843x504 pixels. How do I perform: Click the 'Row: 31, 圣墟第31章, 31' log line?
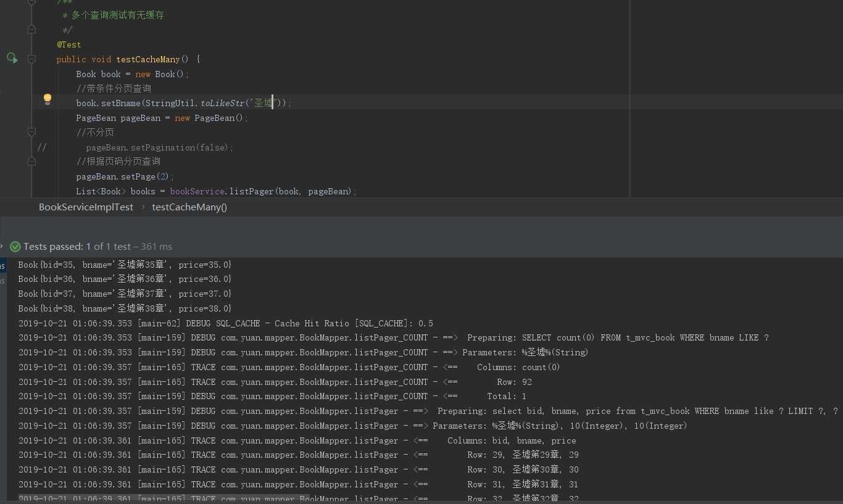pos(299,484)
